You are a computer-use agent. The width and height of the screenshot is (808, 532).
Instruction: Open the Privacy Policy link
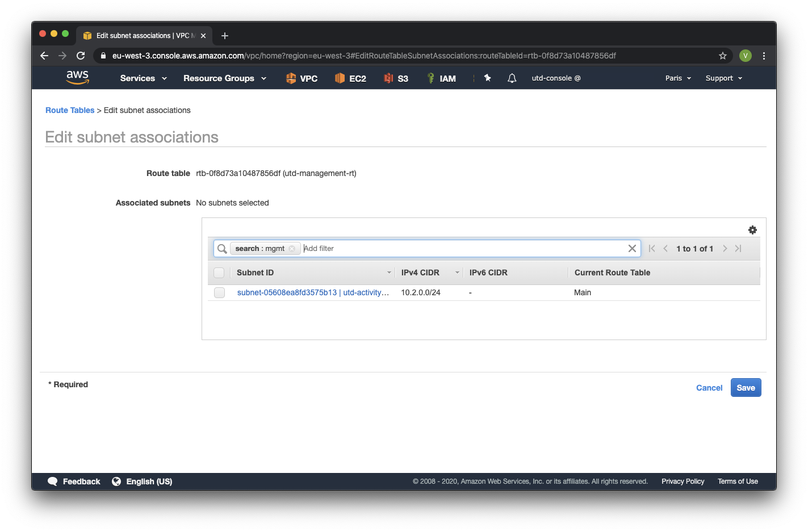click(x=683, y=481)
